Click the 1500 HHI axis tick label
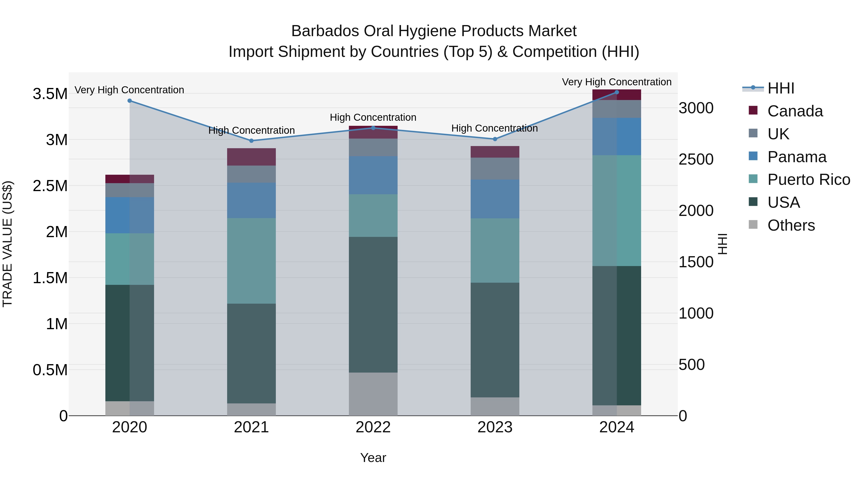Viewport: 868px width, 488px height. tap(696, 262)
